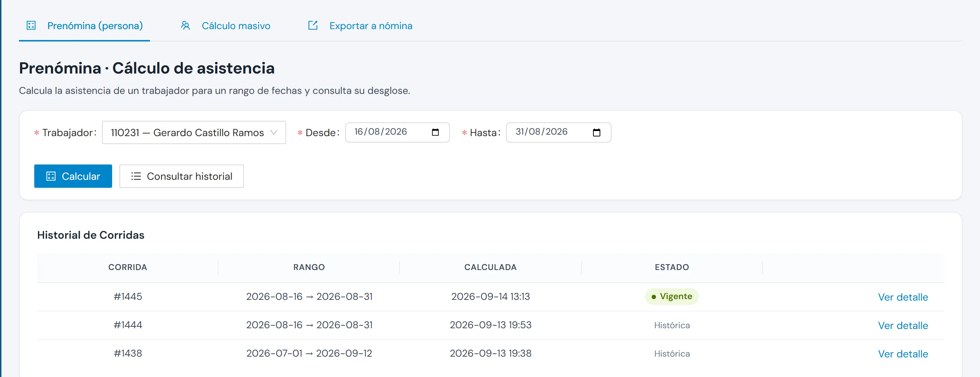Click the Desde date field 16/08/2026
980x377 pixels.
pos(397,132)
